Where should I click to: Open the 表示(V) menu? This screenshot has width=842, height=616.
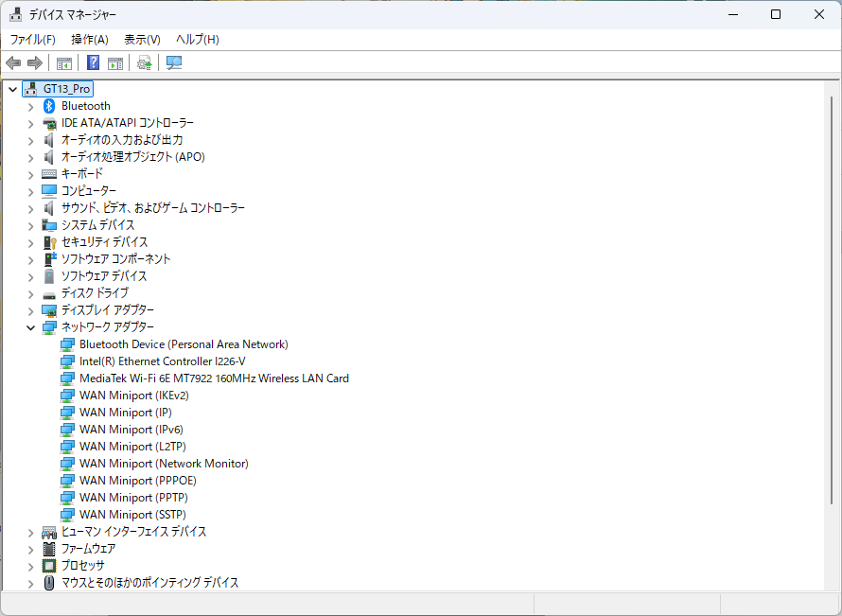(142, 39)
